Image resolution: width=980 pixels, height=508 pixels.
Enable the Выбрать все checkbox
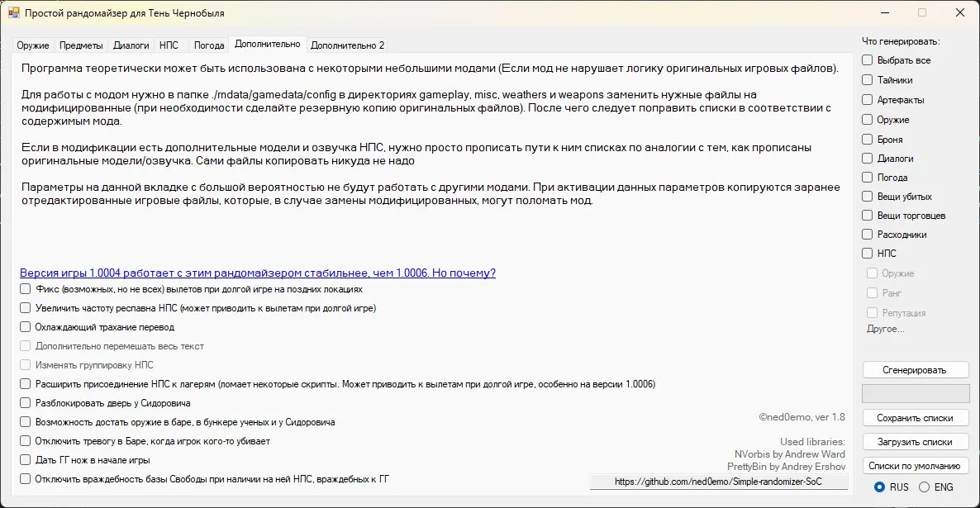tap(868, 60)
